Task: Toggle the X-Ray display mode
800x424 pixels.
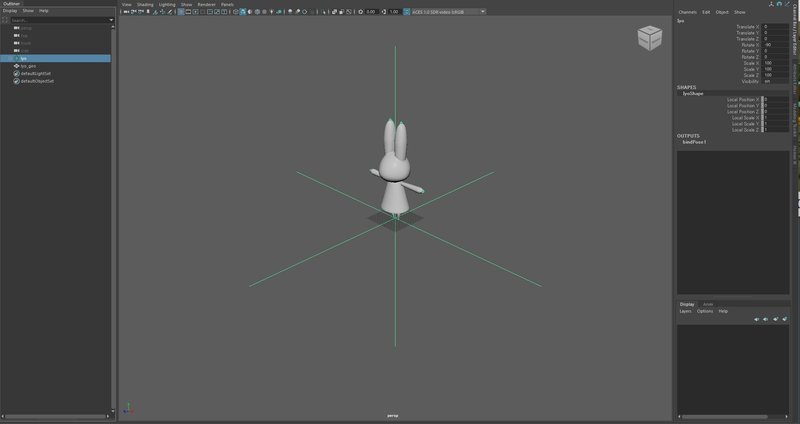Action: [334, 11]
